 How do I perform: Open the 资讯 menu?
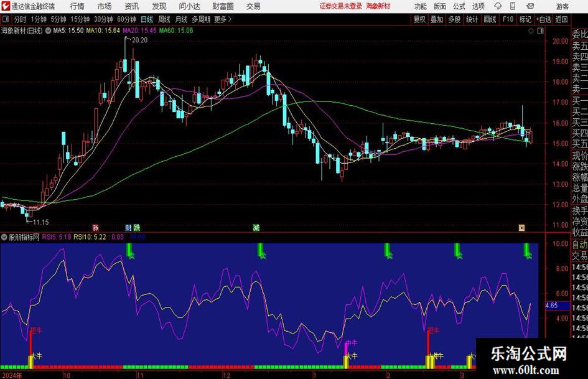point(132,6)
